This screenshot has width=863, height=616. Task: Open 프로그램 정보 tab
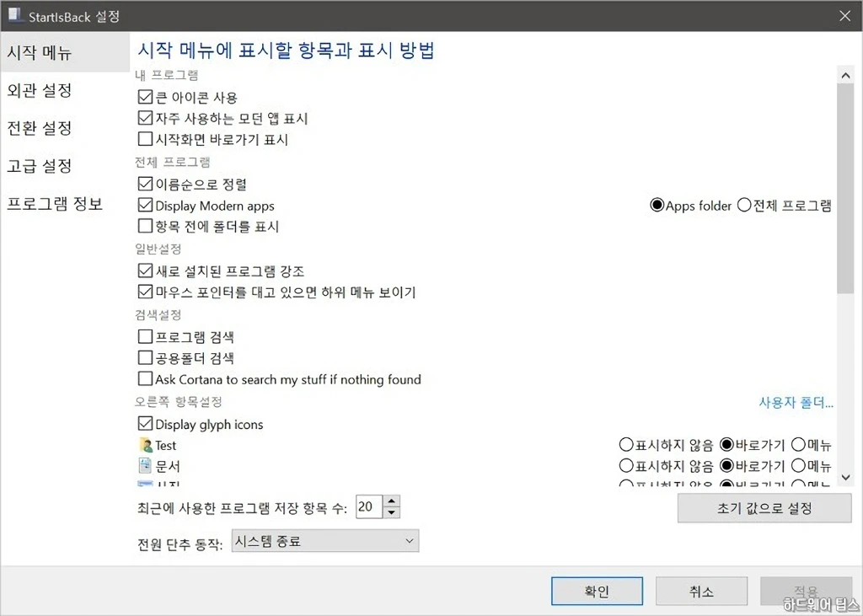tap(65, 204)
